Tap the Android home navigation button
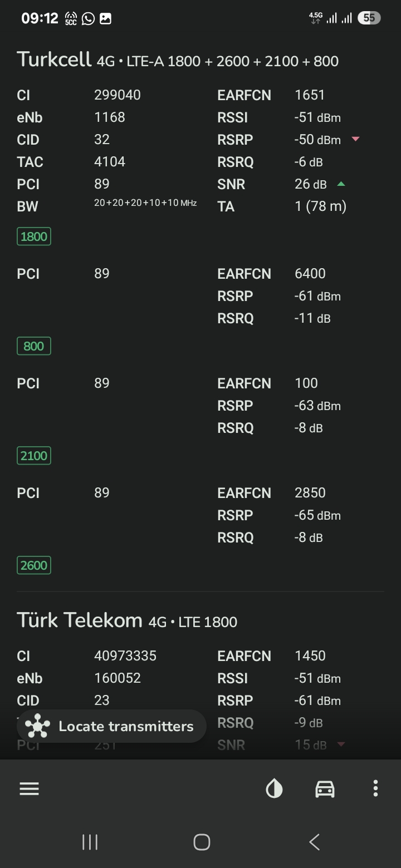 coord(202,842)
